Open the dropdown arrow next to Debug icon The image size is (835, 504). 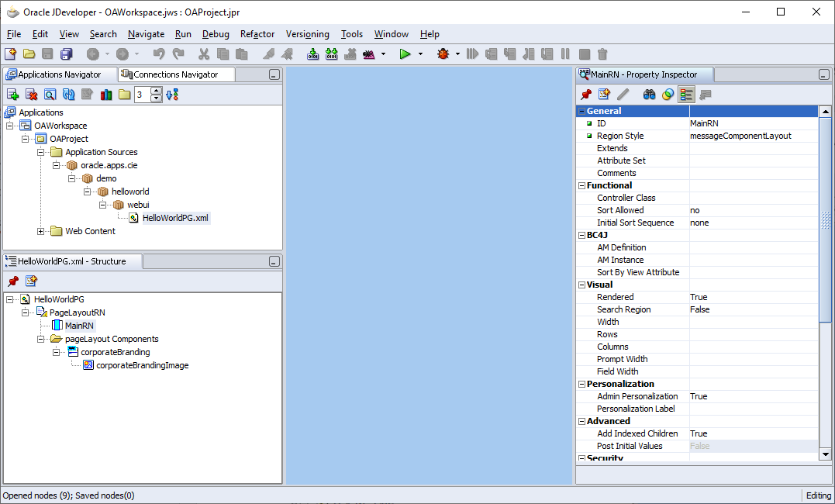pyautogui.click(x=457, y=54)
